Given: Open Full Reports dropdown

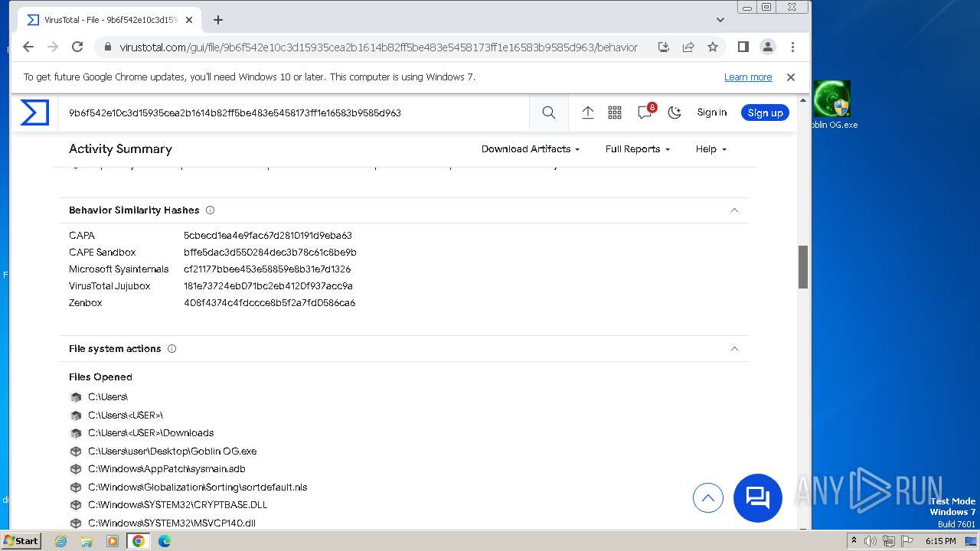Looking at the screenshot, I should [638, 149].
